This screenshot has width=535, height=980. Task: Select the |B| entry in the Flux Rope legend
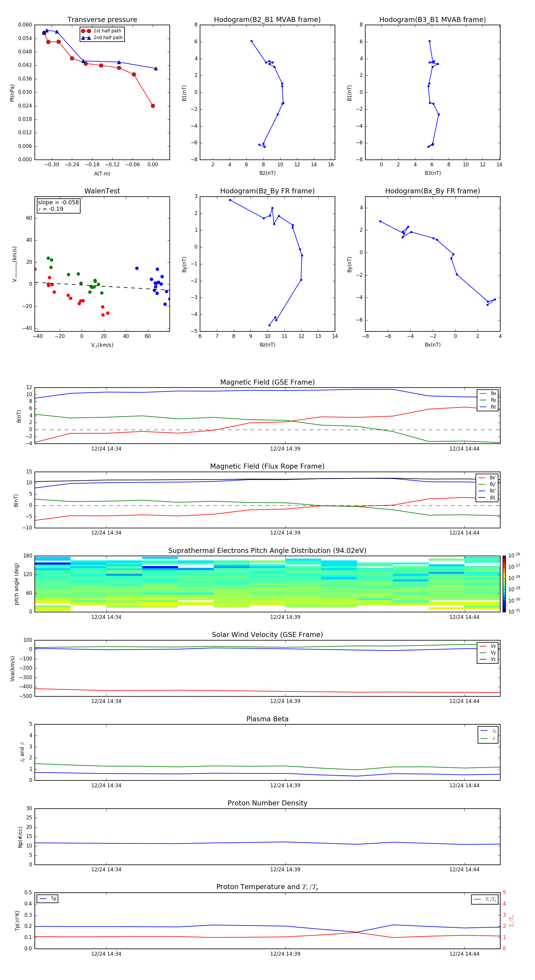click(x=487, y=498)
